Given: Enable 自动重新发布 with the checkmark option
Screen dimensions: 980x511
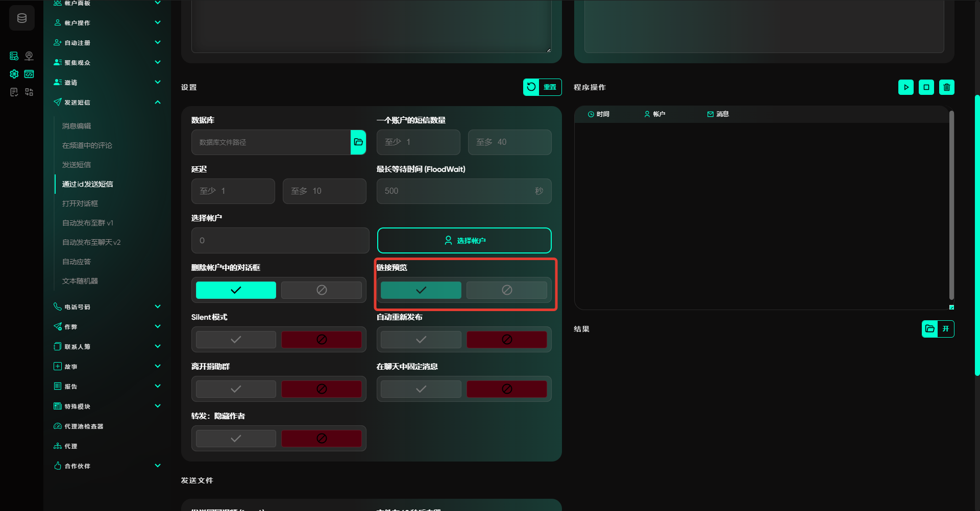Looking at the screenshot, I should pyautogui.click(x=421, y=340).
